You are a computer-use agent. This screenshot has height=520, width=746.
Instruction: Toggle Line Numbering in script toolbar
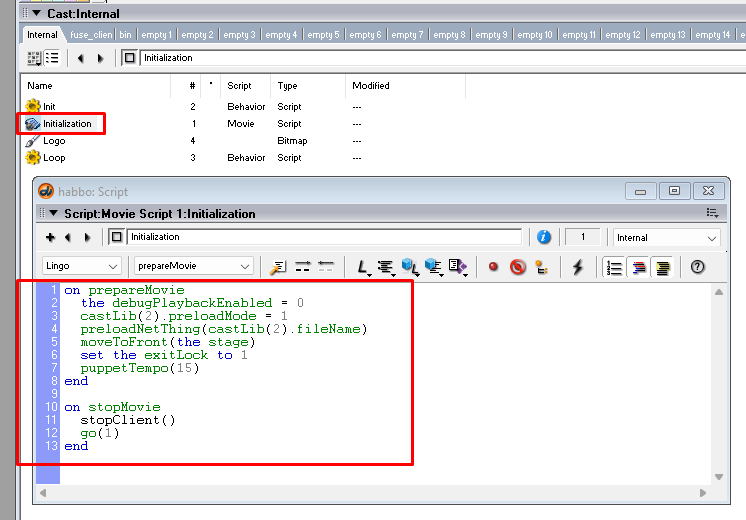point(614,267)
